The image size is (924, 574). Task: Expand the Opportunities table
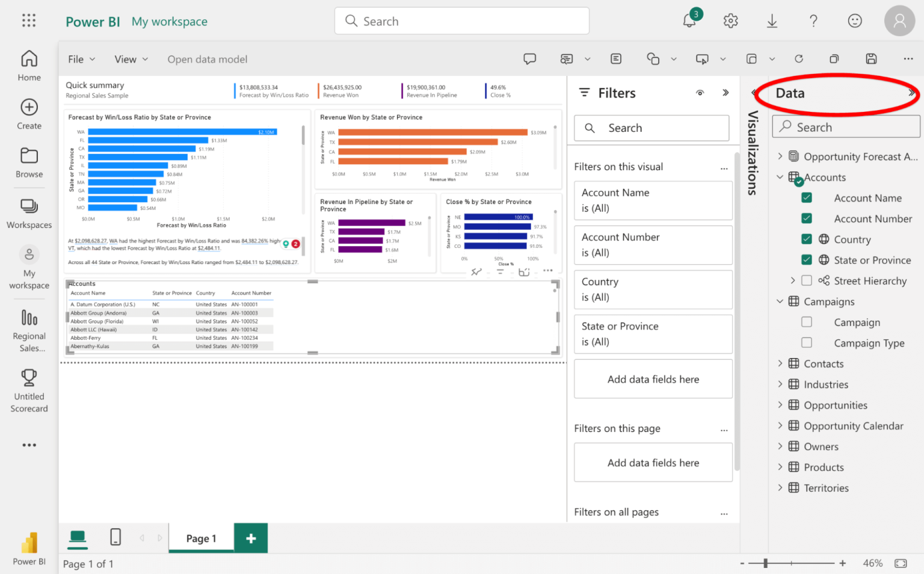pos(780,405)
